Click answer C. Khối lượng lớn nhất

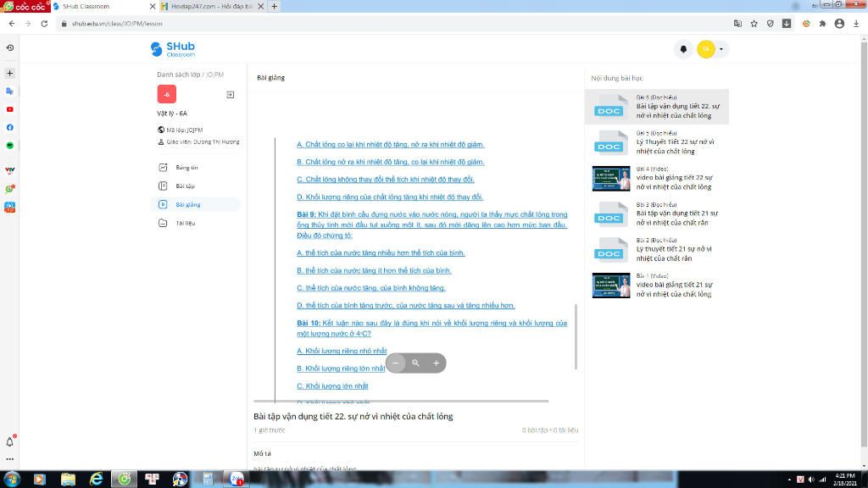click(332, 386)
